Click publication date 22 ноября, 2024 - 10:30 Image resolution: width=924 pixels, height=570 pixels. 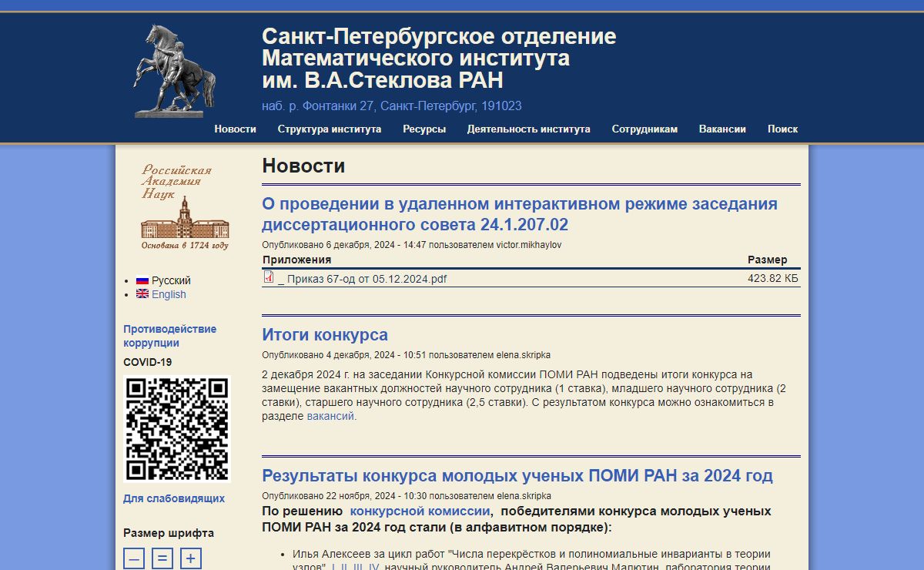[x=376, y=496]
